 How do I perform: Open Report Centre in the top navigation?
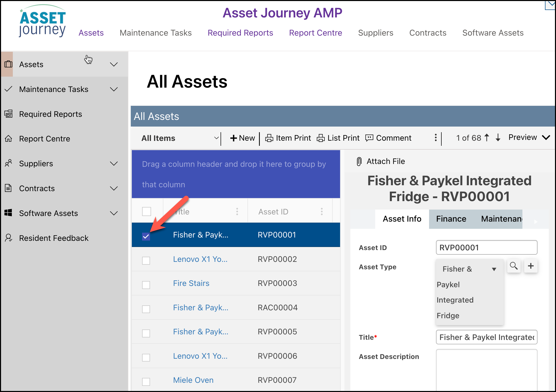click(x=315, y=33)
